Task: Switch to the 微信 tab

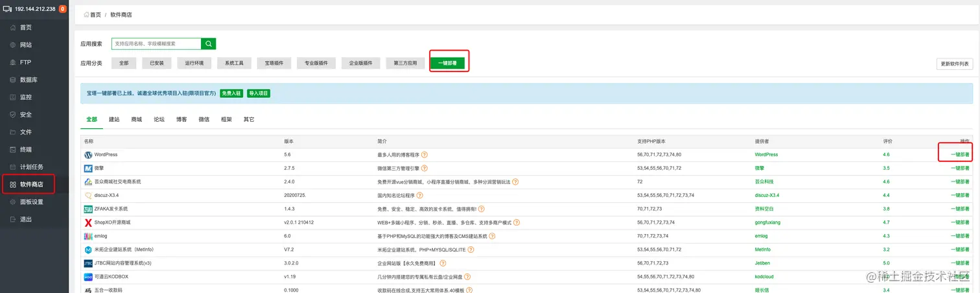Action: [204, 119]
